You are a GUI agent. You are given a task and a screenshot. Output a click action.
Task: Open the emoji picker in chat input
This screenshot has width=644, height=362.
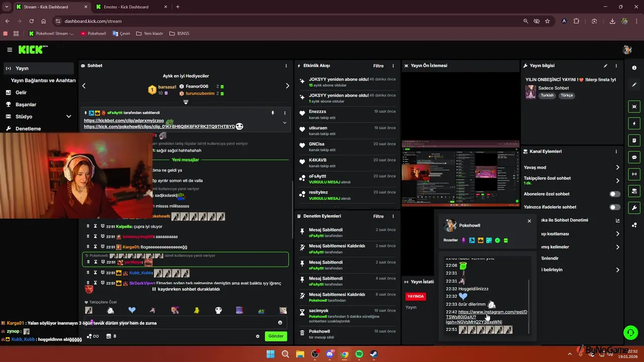pos(280,323)
